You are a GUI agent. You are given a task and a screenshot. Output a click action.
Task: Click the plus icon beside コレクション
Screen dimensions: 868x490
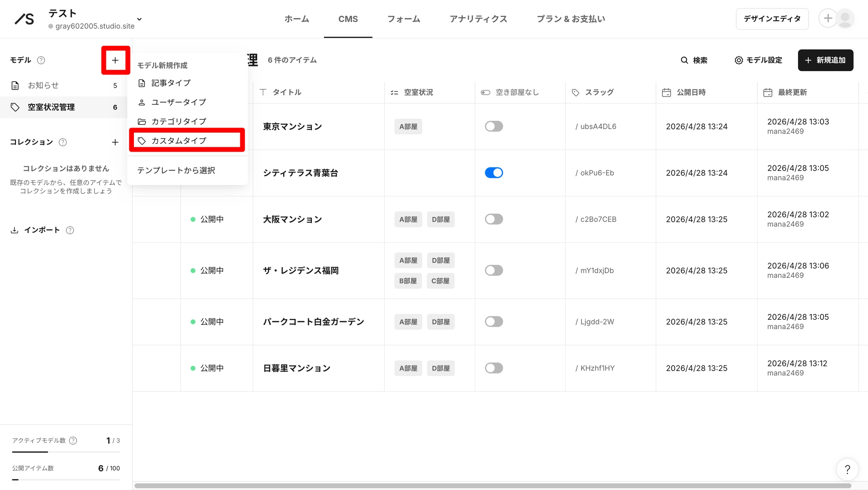[x=115, y=142]
